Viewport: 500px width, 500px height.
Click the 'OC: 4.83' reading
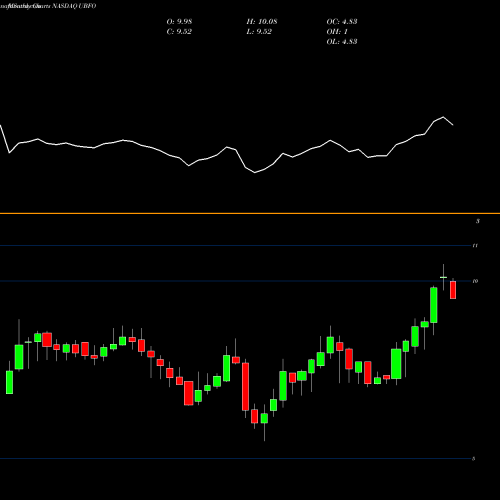click(x=342, y=22)
